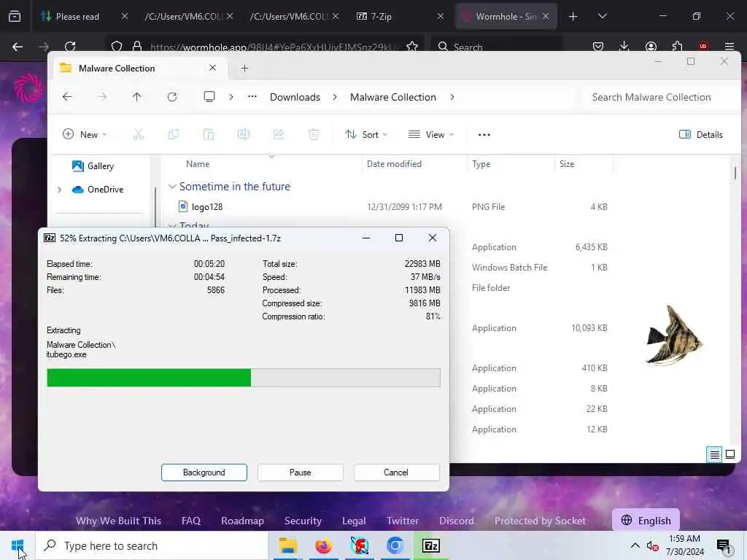Sort by Name column header
The width and height of the screenshot is (747, 560).
click(x=198, y=164)
